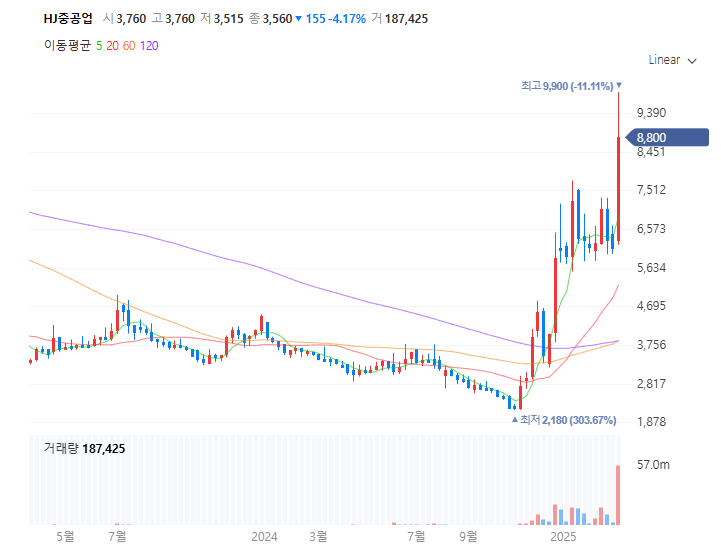721x560 pixels.
Task: Click the 5-day moving average label
Action: (99, 46)
